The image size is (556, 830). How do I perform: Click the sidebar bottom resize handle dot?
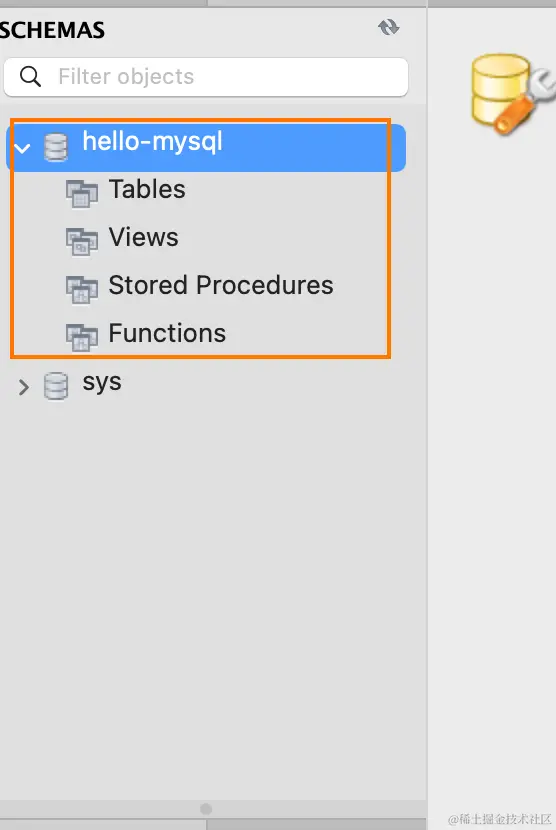[206, 809]
